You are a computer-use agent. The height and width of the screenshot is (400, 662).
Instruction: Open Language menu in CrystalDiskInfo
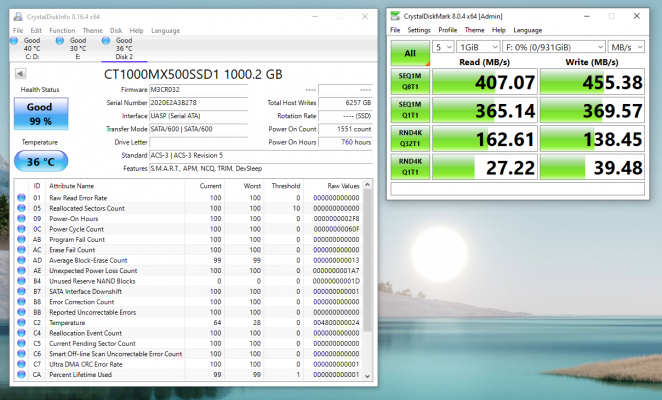(x=166, y=30)
